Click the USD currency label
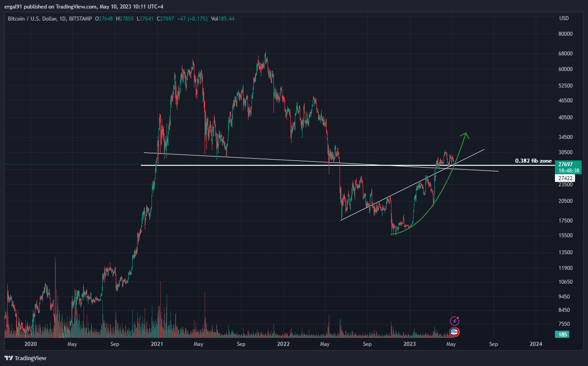The width and height of the screenshot is (588, 366). point(564,18)
